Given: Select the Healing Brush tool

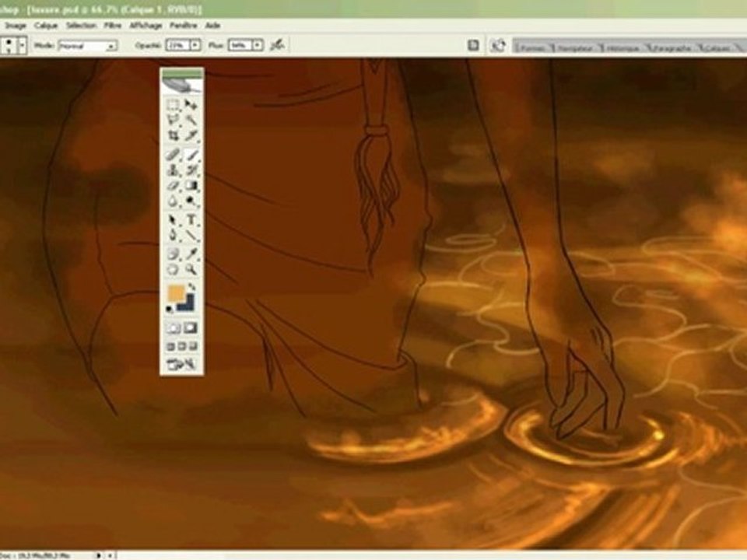Looking at the screenshot, I should click(173, 155).
